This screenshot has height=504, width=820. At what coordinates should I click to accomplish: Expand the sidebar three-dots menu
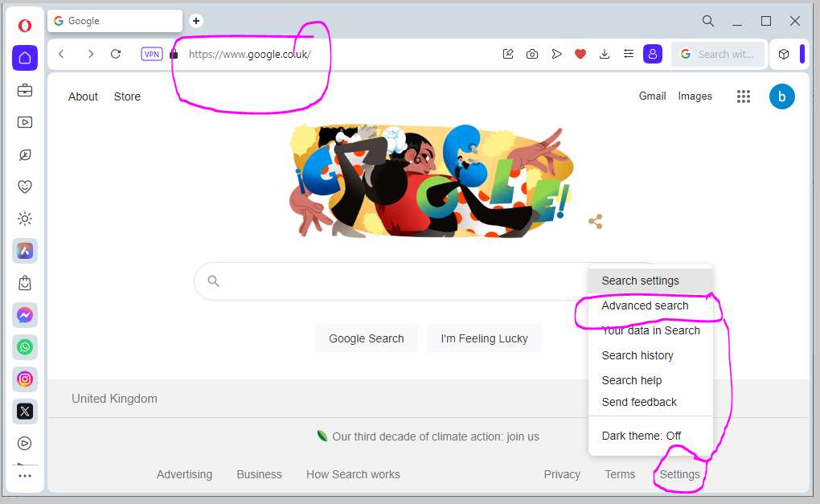(25, 476)
